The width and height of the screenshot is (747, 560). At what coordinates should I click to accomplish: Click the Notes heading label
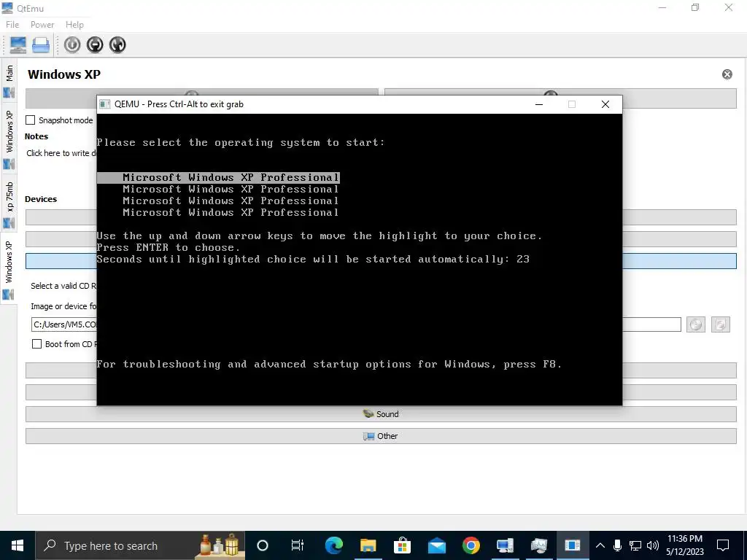[36, 136]
